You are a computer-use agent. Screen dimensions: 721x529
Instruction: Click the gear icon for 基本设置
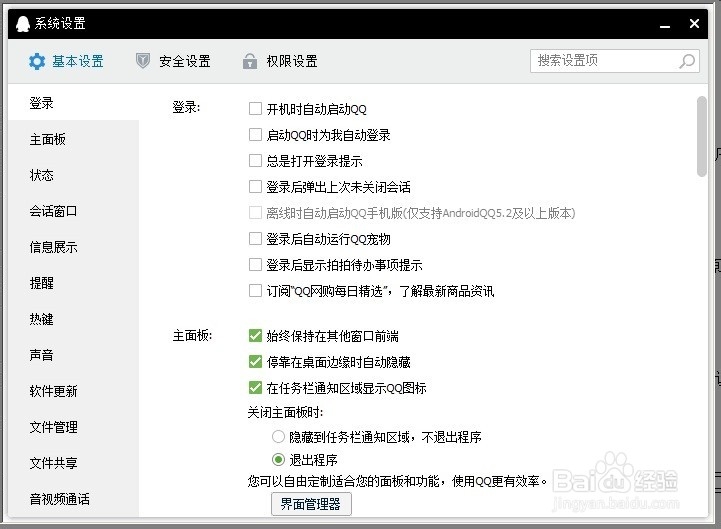click(37, 61)
